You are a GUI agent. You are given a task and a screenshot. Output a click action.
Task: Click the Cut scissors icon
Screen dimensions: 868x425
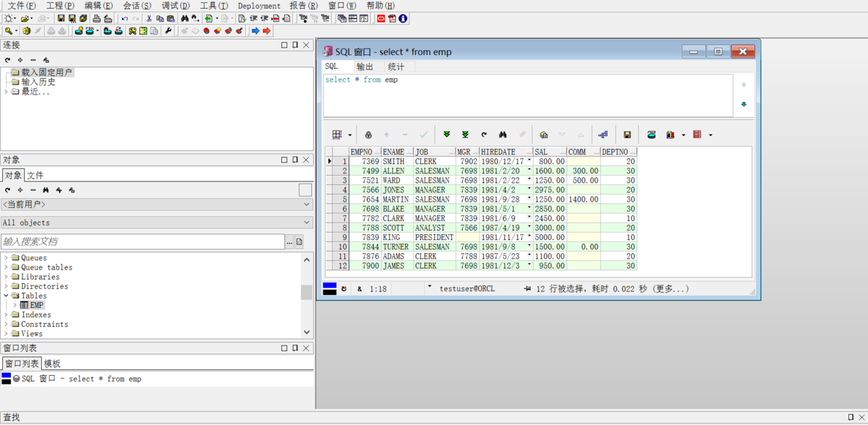(x=149, y=18)
